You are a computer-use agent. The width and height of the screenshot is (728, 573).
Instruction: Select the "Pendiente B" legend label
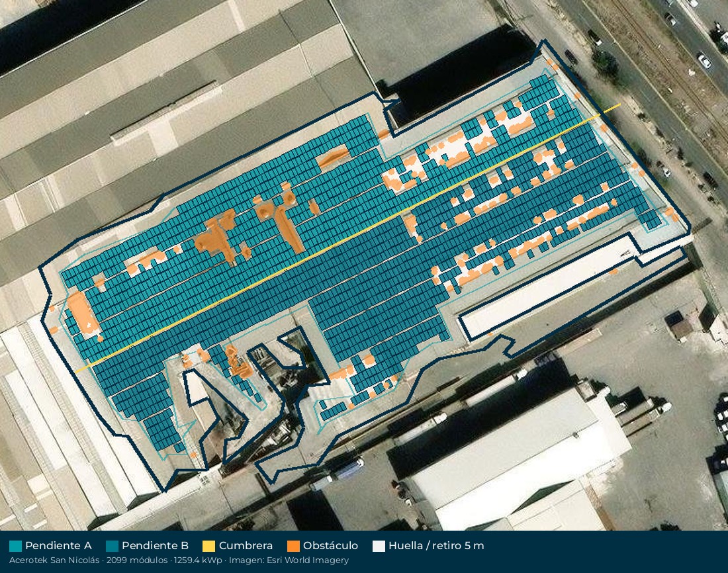(x=155, y=546)
